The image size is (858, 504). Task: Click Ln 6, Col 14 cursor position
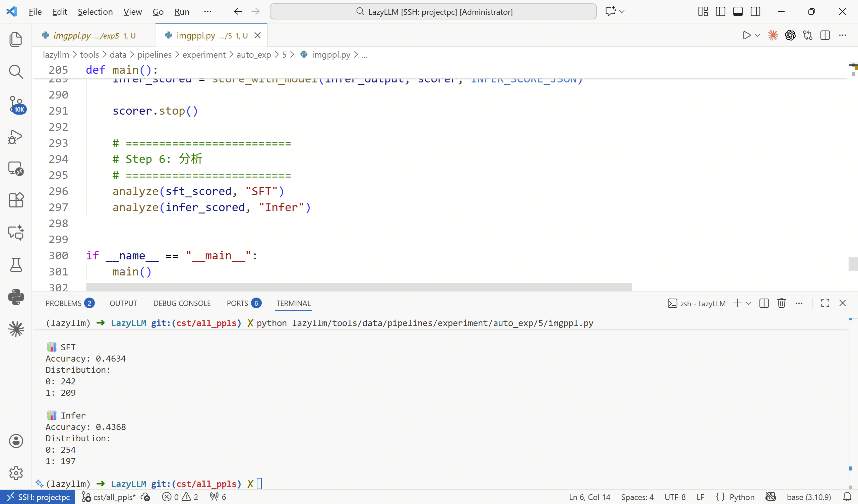[590, 497]
